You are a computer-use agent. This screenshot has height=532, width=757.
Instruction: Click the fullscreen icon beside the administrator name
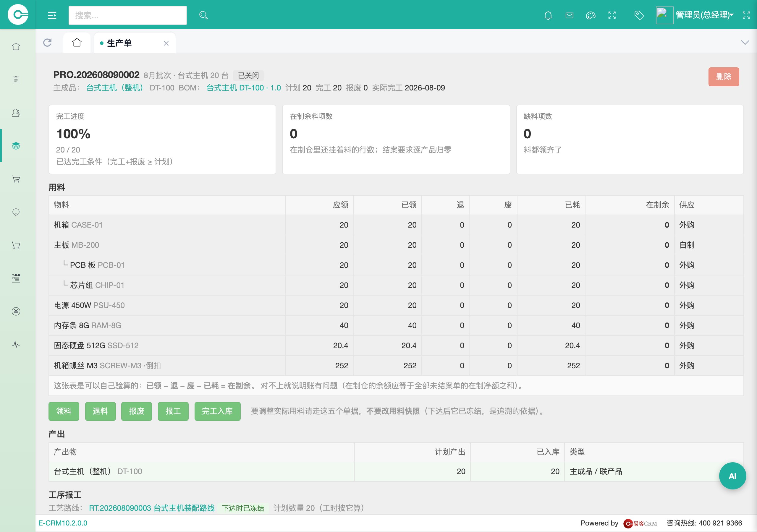(x=746, y=15)
